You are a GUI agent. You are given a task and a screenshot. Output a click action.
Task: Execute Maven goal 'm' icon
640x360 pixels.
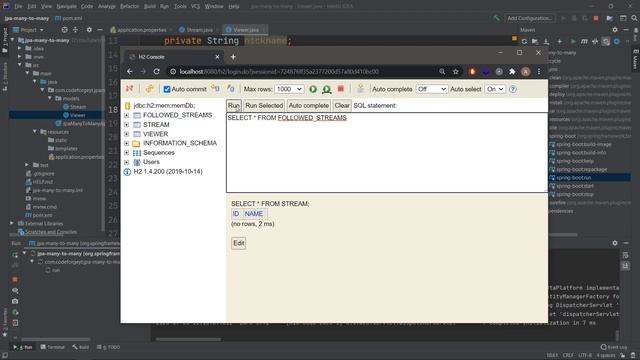pyautogui.click(x=584, y=41)
